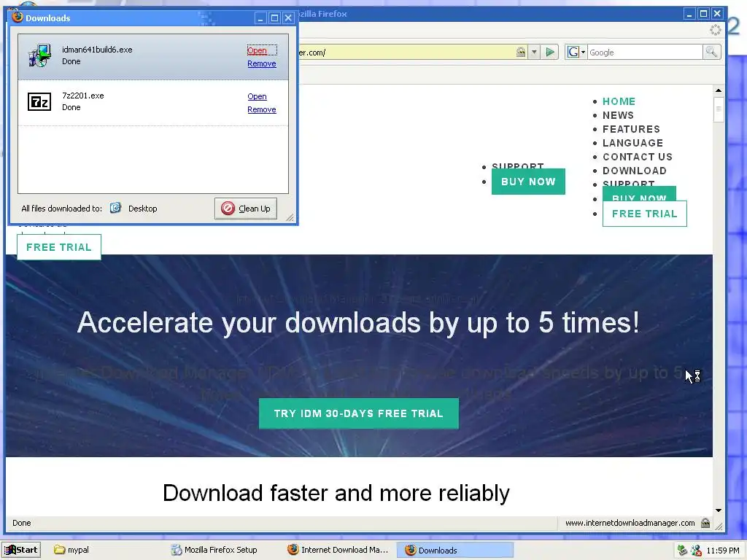Maximize the Downloads window

point(274,18)
